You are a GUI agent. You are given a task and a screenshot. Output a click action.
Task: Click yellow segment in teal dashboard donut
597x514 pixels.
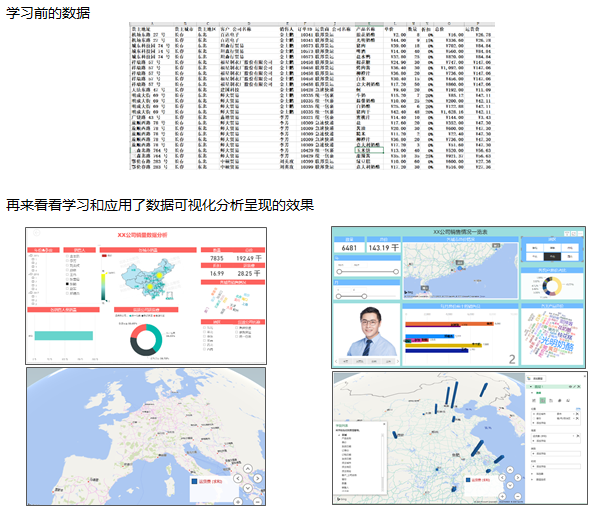pos(560,284)
